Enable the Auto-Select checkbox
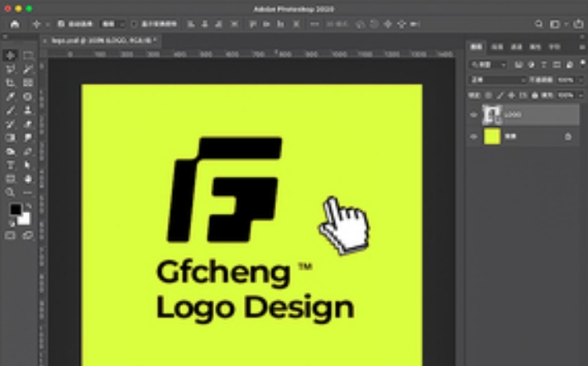The height and width of the screenshot is (366, 588). (61, 24)
